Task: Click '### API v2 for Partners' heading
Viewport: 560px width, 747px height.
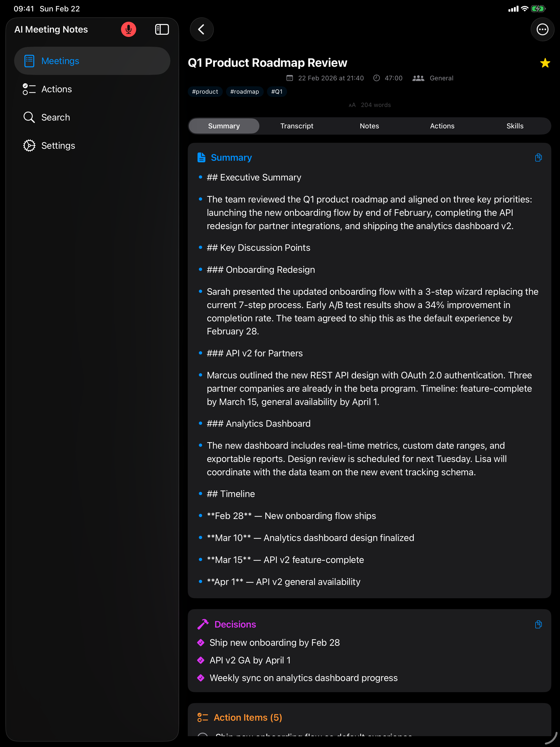Action: (254, 353)
